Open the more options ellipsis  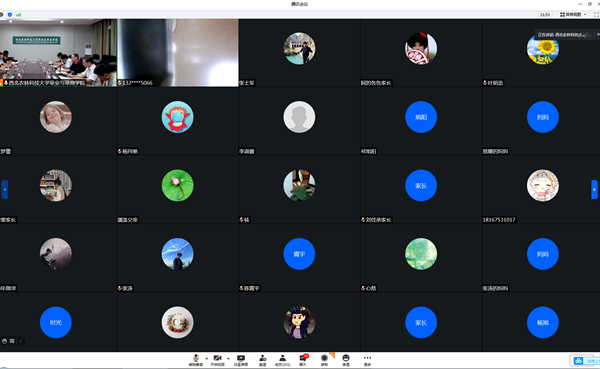coord(367,360)
